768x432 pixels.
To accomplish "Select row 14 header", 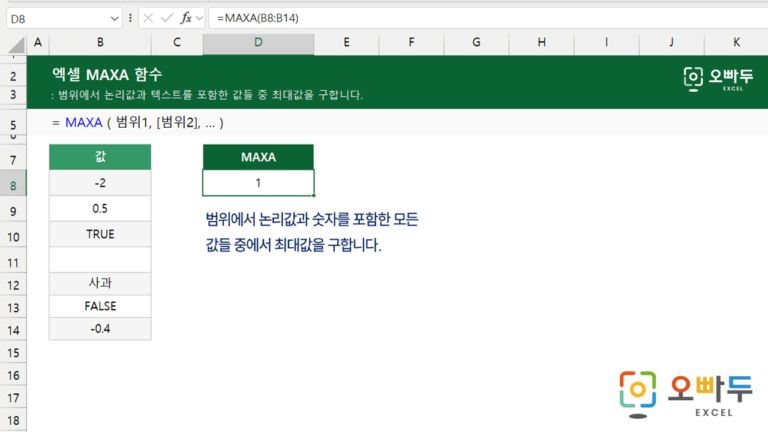I will pos(13,330).
